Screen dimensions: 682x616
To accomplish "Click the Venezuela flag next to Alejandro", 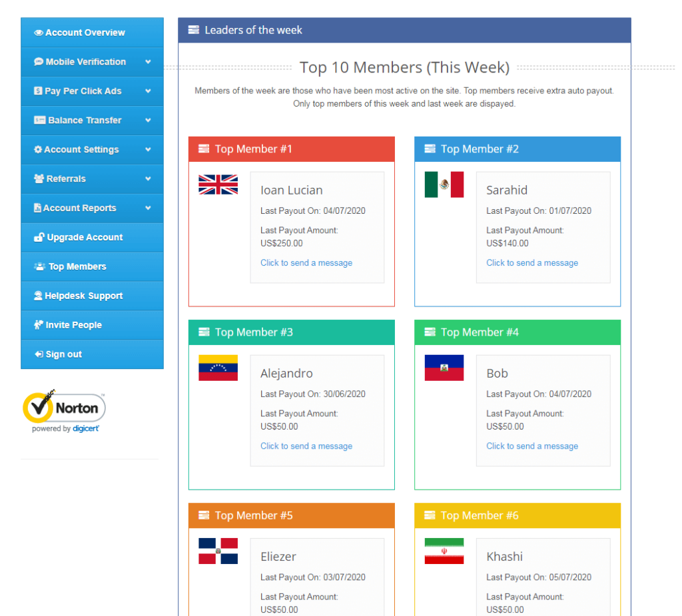I will pyautogui.click(x=218, y=368).
